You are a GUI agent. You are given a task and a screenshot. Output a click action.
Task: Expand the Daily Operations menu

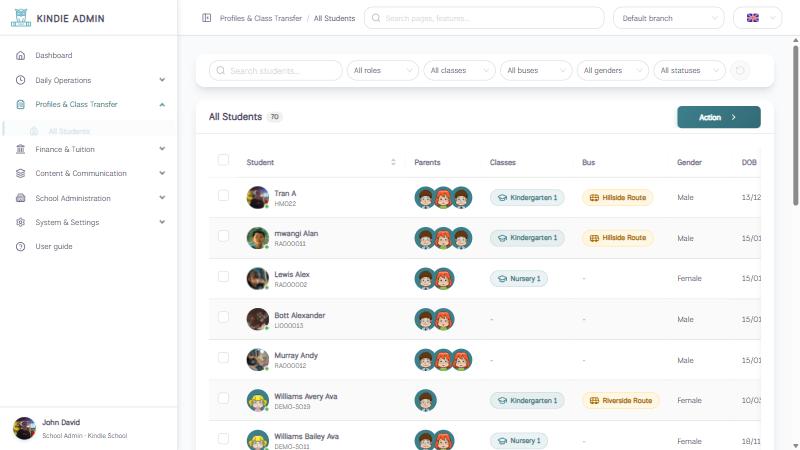point(89,80)
